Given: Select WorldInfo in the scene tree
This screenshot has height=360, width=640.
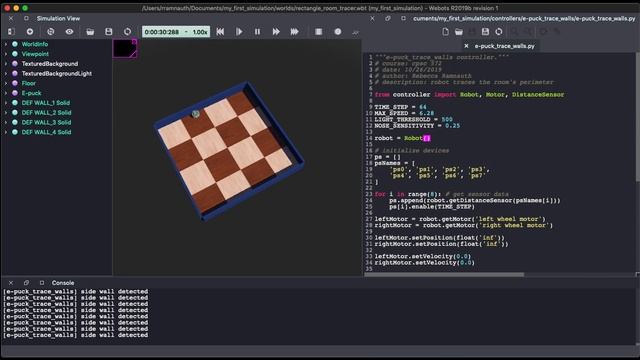Looking at the screenshot, I should 35,44.
